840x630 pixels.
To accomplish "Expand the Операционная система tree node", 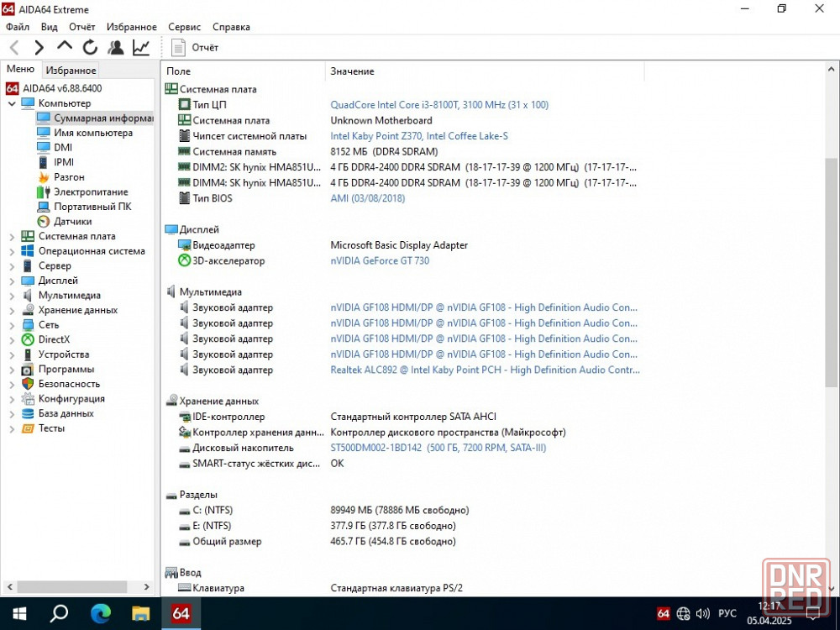I will click(12, 251).
